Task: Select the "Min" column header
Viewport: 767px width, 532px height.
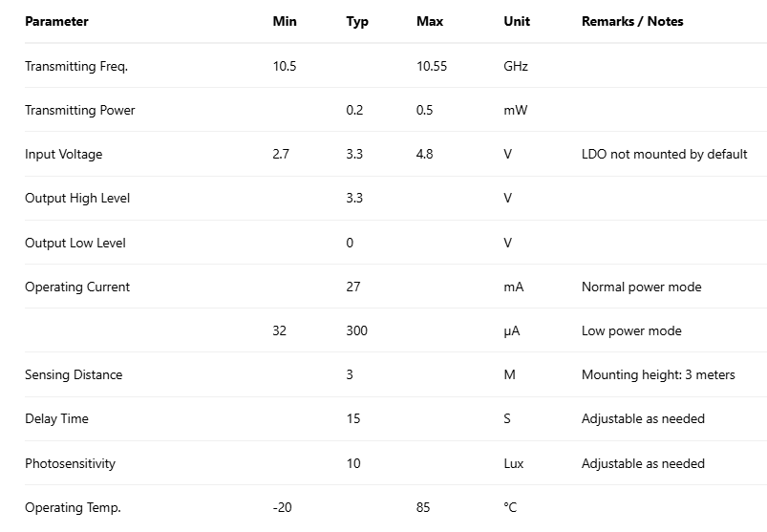Action: (285, 21)
